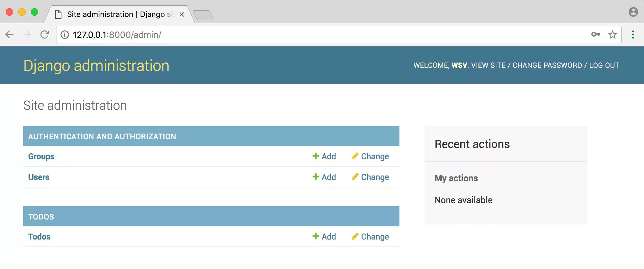
Task: Open a new browser tab
Action: pyautogui.click(x=203, y=15)
